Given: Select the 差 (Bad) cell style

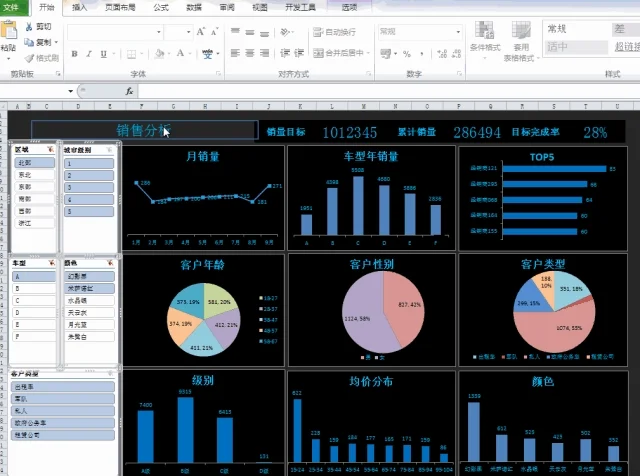Looking at the screenshot, I should (x=626, y=29).
